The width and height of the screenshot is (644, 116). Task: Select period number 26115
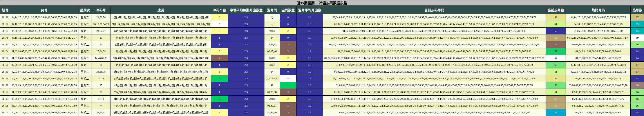pyautogui.click(x=5, y=99)
